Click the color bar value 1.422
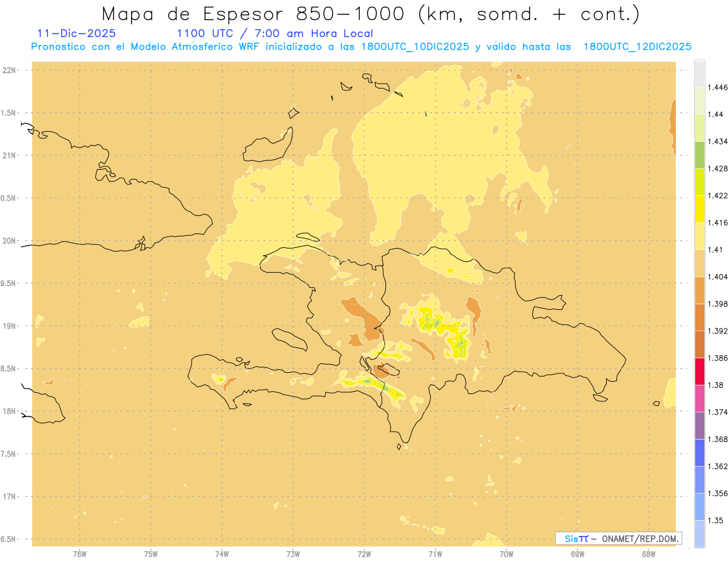Screen dimensions: 728x562 coord(719,196)
